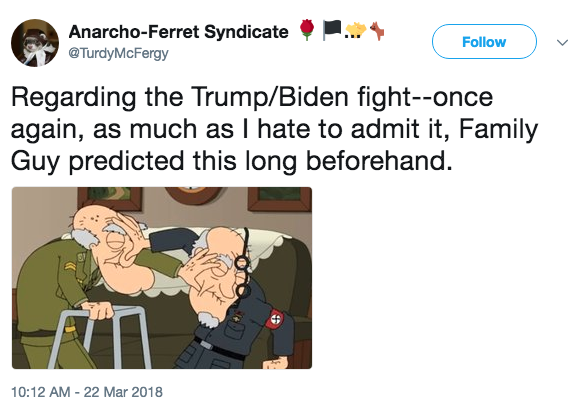Open the 10:12 AM - 22 Mar 2018 timestamp

(x=87, y=392)
